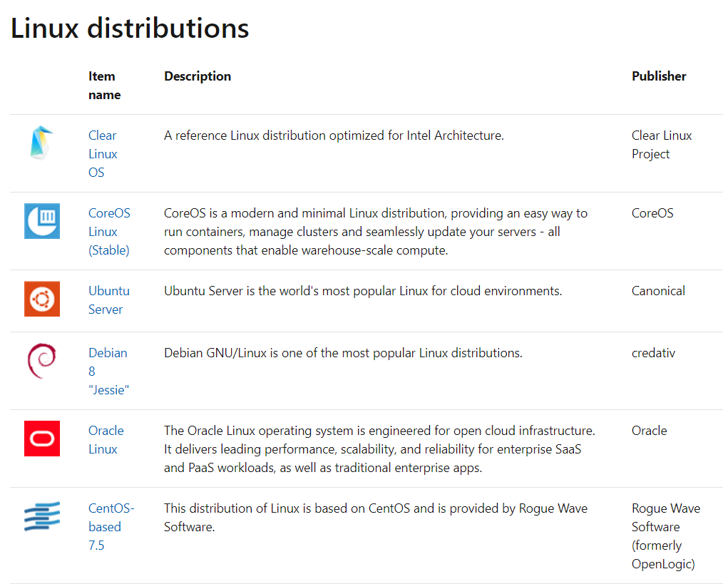728x584 pixels.
Task: Click the Clear Linux Project publisher entry
Action: pos(661,144)
